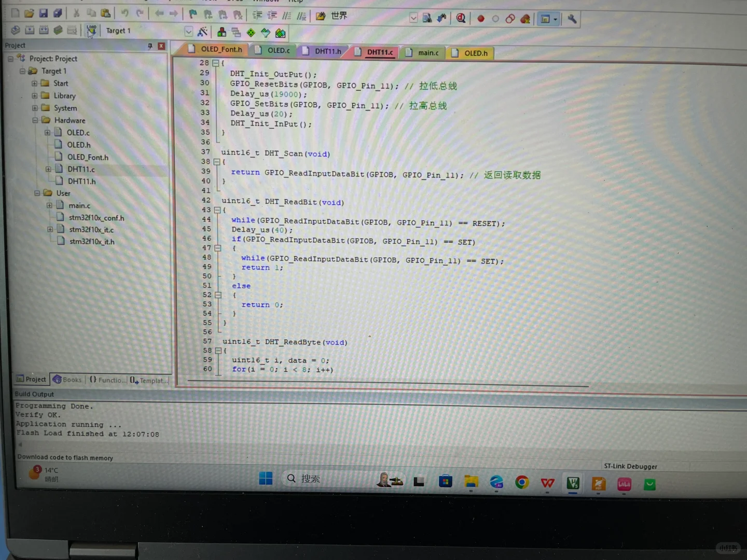This screenshot has width=747, height=560.
Task: Switch to the main.c editor tab
Action: [x=423, y=52]
